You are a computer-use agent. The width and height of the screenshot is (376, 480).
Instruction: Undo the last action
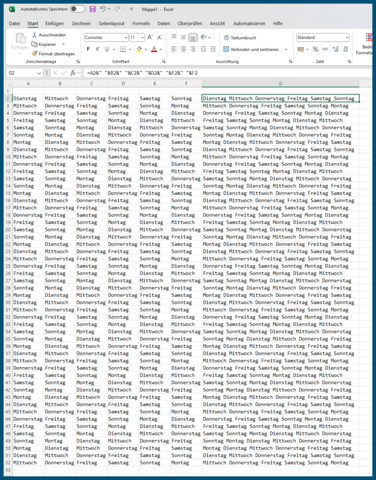[103, 9]
